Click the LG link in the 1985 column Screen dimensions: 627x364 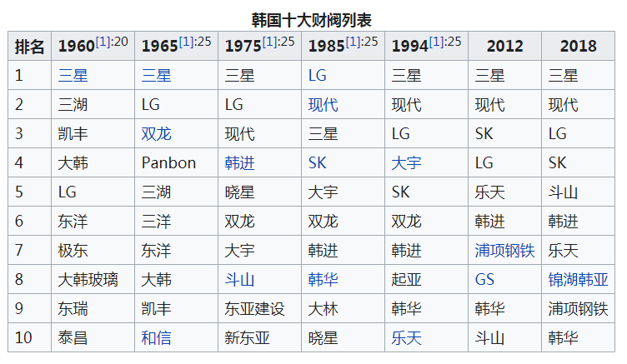(318, 76)
